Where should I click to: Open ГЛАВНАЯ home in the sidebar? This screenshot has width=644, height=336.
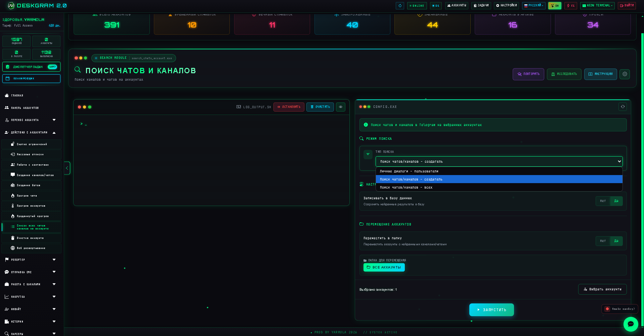[32, 95]
